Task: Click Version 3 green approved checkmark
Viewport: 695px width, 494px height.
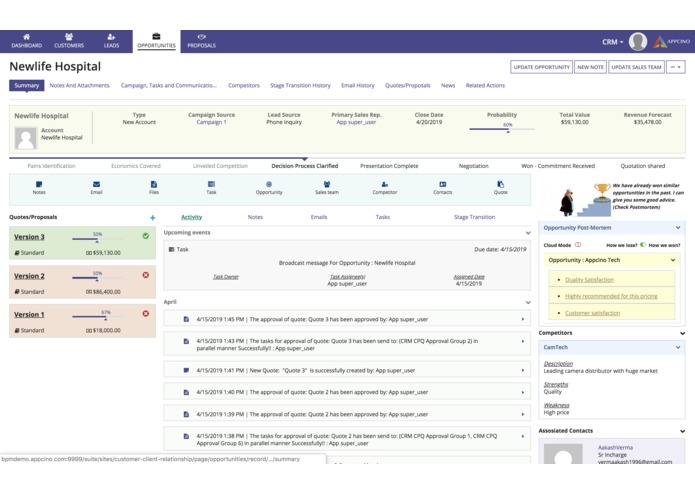Action: point(146,236)
